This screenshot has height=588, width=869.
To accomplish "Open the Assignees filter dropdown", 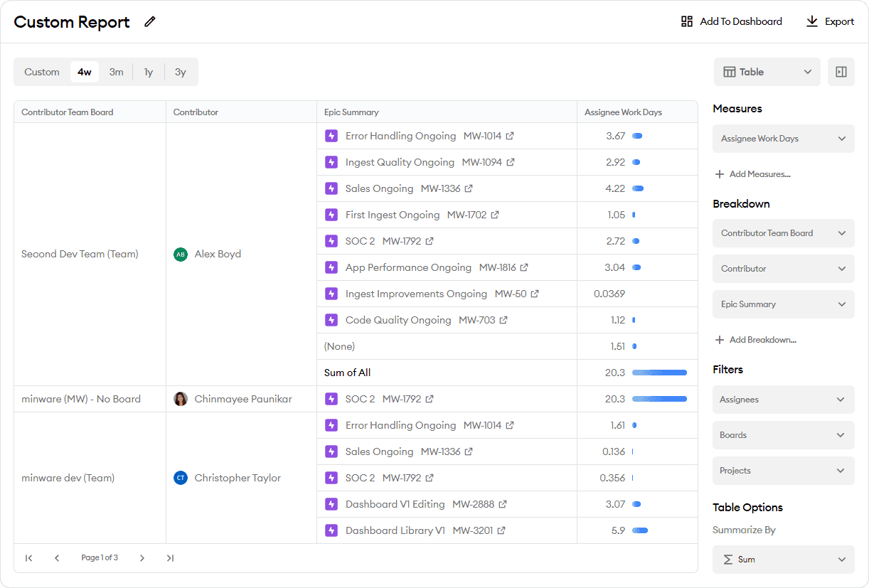I will [784, 400].
